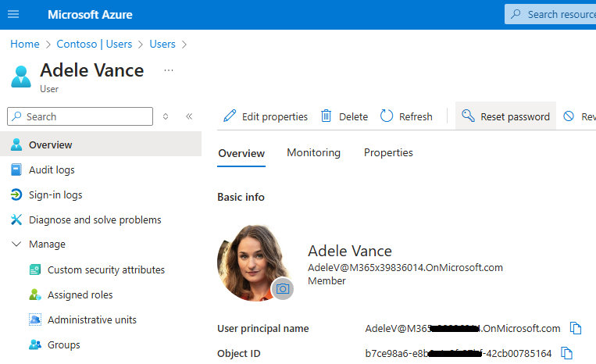Image resolution: width=596 pixels, height=364 pixels.
Task: Click the Revoke sessions icon
Action: tap(569, 116)
